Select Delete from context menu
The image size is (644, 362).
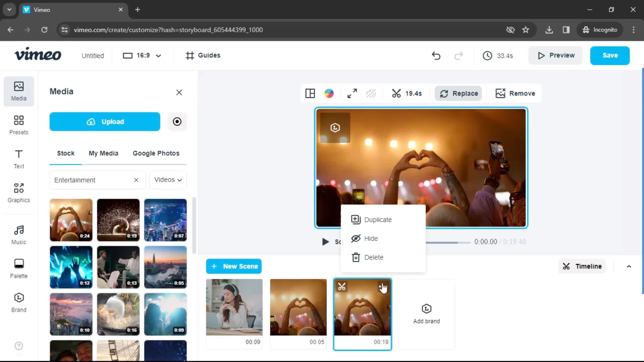click(x=374, y=257)
